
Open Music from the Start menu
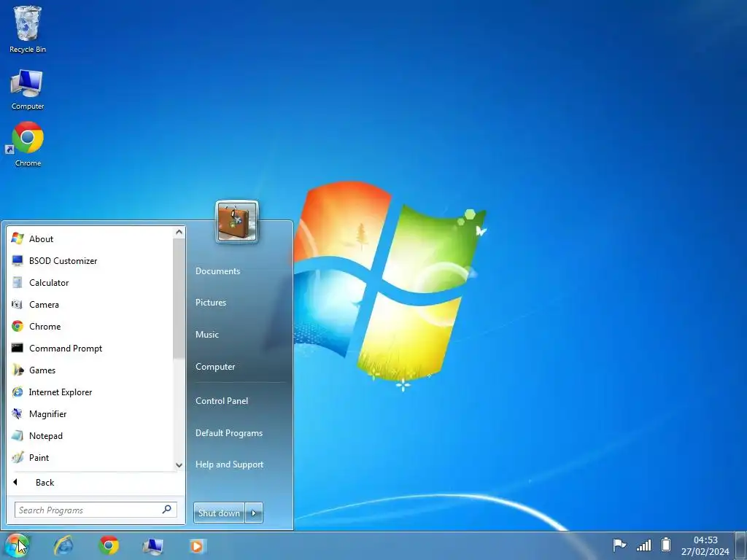tap(206, 334)
